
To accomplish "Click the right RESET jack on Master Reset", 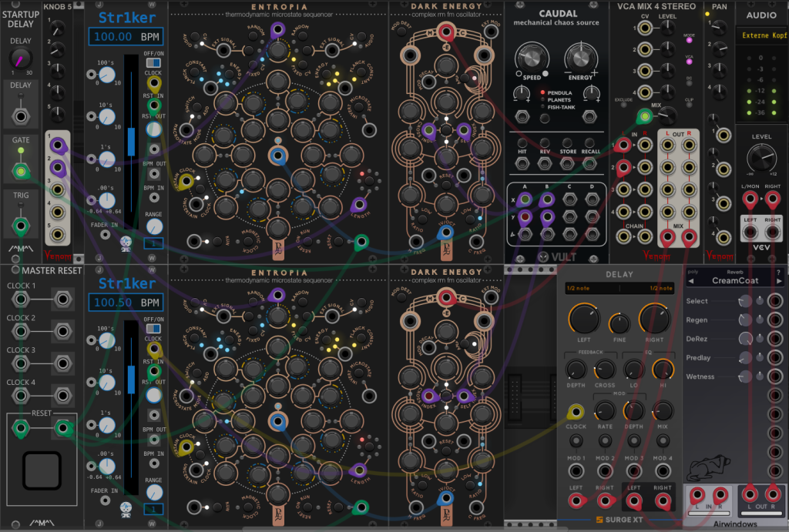I will click(63, 428).
